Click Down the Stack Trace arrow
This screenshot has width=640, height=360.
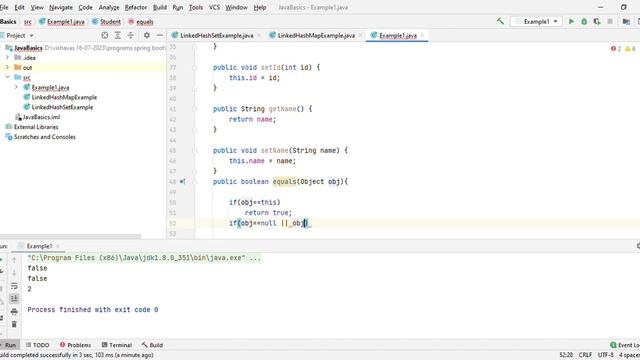[14, 273]
